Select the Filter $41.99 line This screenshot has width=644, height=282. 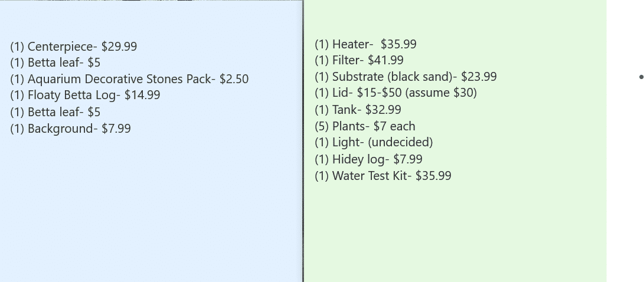click(359, 60)
